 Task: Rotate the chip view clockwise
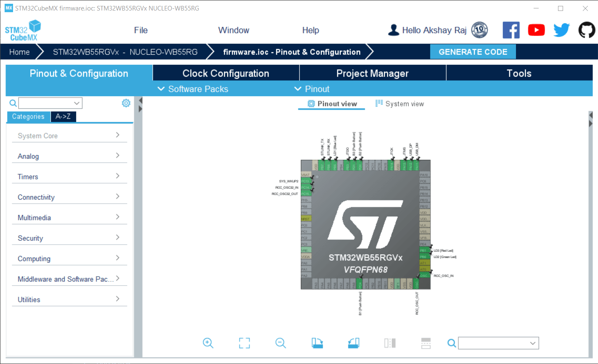pos(317,343)
